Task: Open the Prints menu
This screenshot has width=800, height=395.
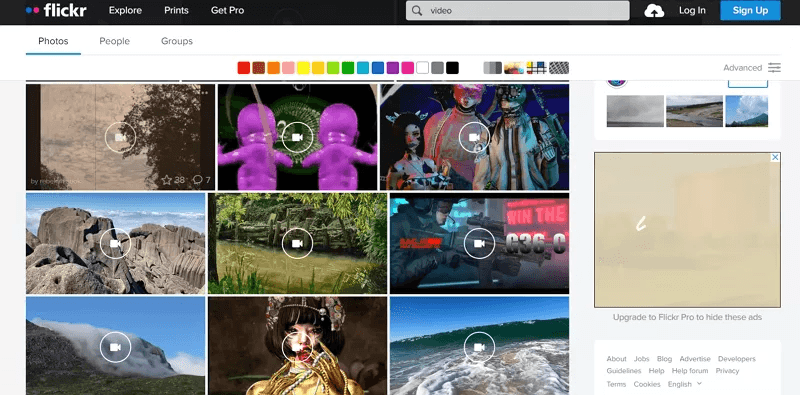Action: 176,10
